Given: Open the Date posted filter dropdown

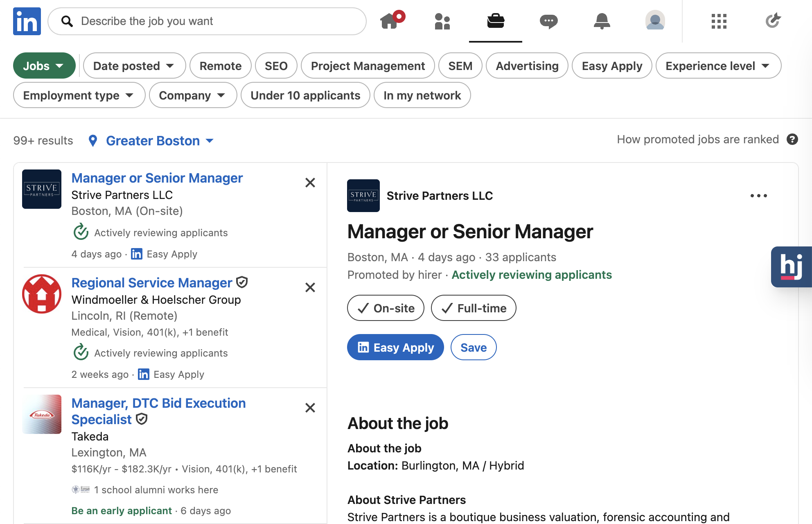Looking at the screenshot, I should pyautogui.click(x=134, y=65).
